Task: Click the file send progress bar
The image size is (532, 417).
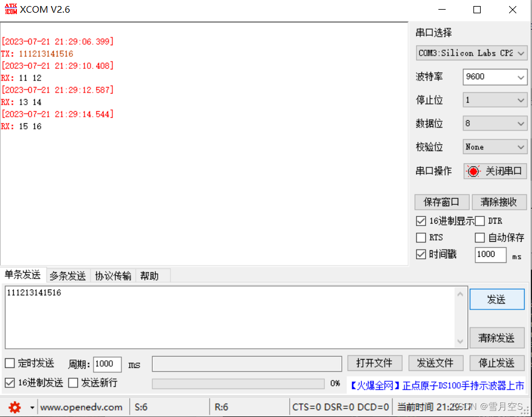Action: pos(238,384)
